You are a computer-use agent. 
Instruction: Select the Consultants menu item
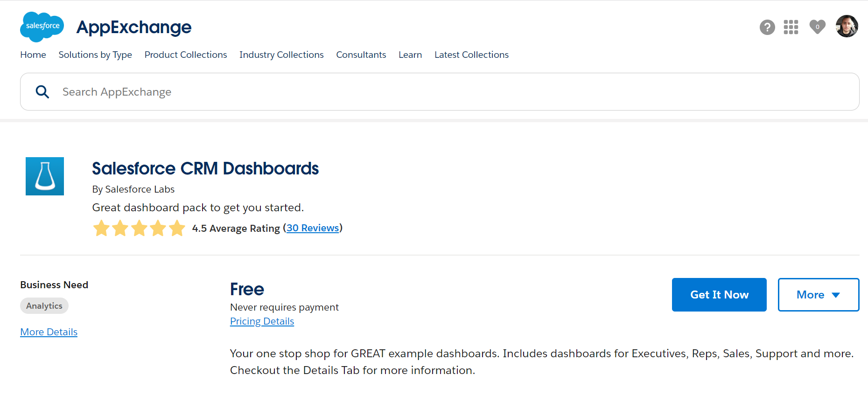coord(361,55)
